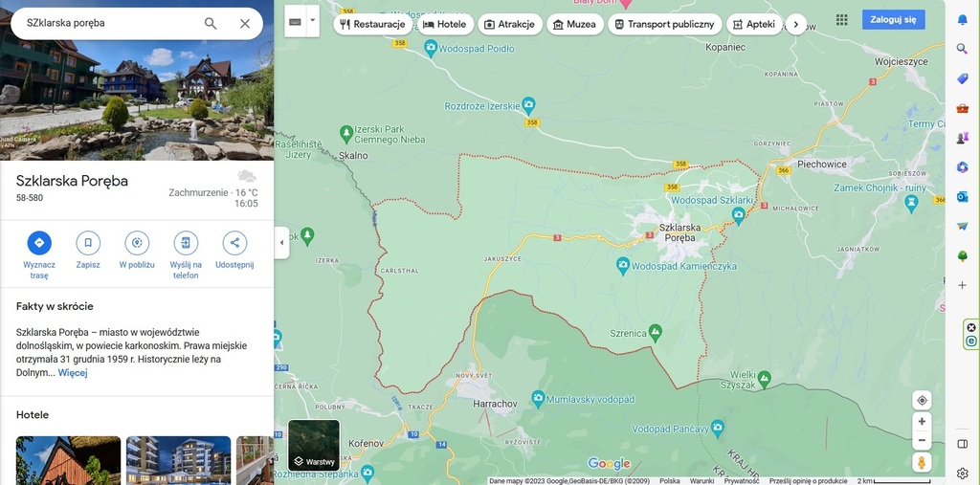Screen dimensions: 980x485
Task: Clear the search box with X
Action: pos(245,23)
